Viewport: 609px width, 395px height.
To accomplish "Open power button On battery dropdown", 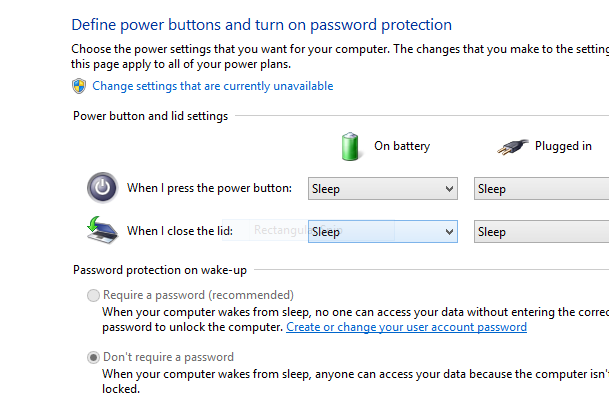I will click(383, 189).
